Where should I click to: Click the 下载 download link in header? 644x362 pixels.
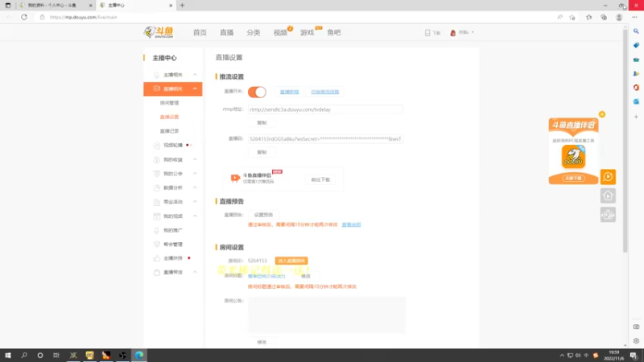tap(432, 32)
